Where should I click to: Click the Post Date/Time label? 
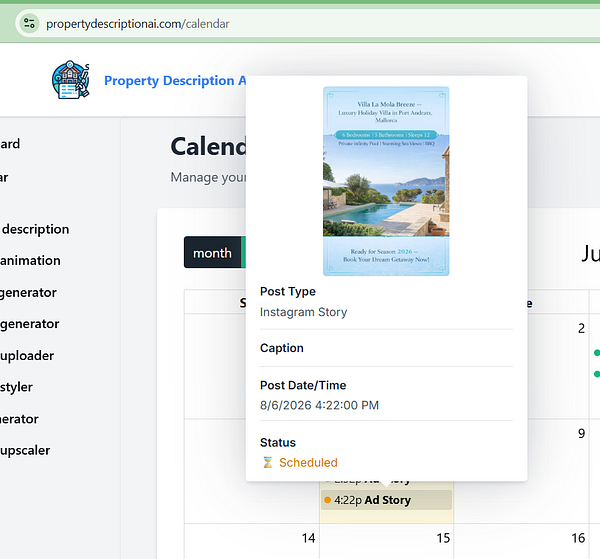coord(303,385)
